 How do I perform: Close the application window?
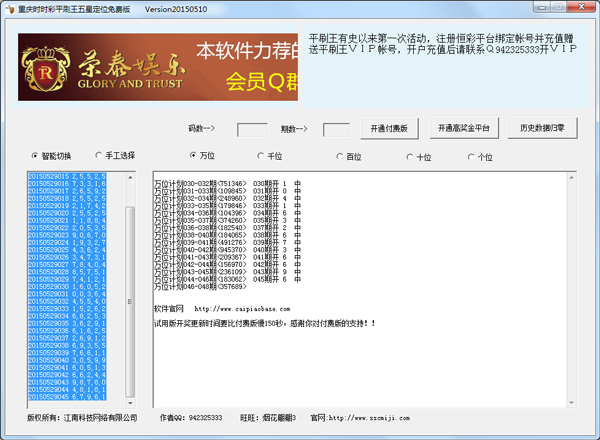(x=581, y=7)
